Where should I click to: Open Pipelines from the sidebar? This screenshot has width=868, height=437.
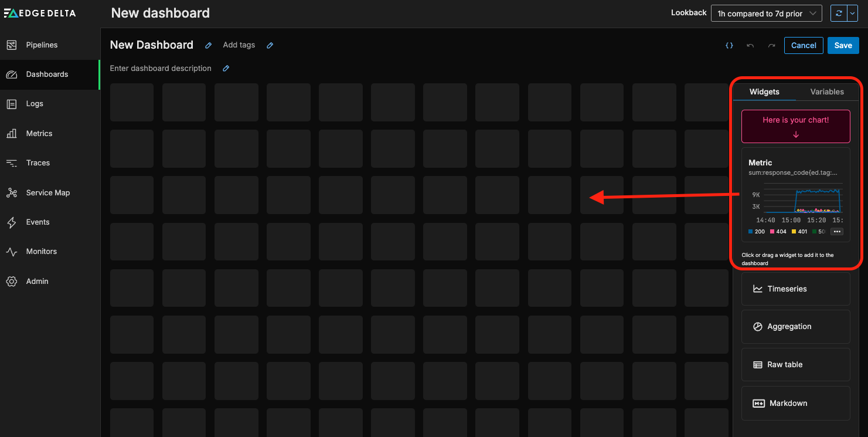point(42,45)
